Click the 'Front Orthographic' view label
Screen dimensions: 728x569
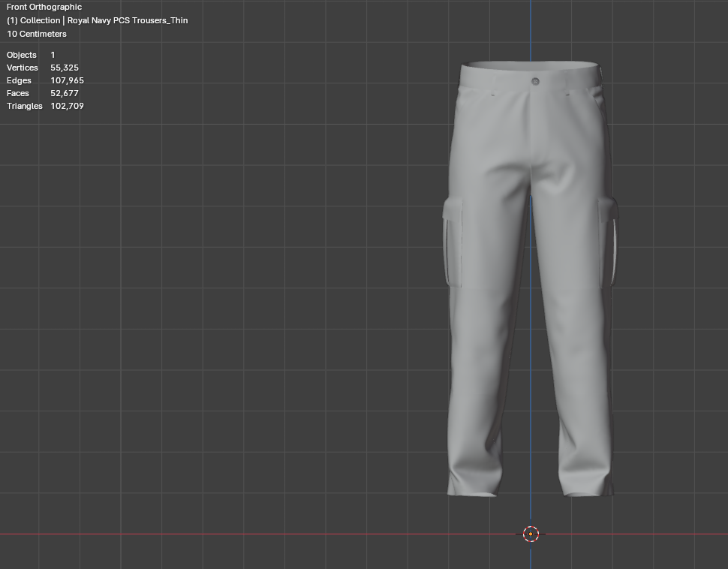click(44, 7)
